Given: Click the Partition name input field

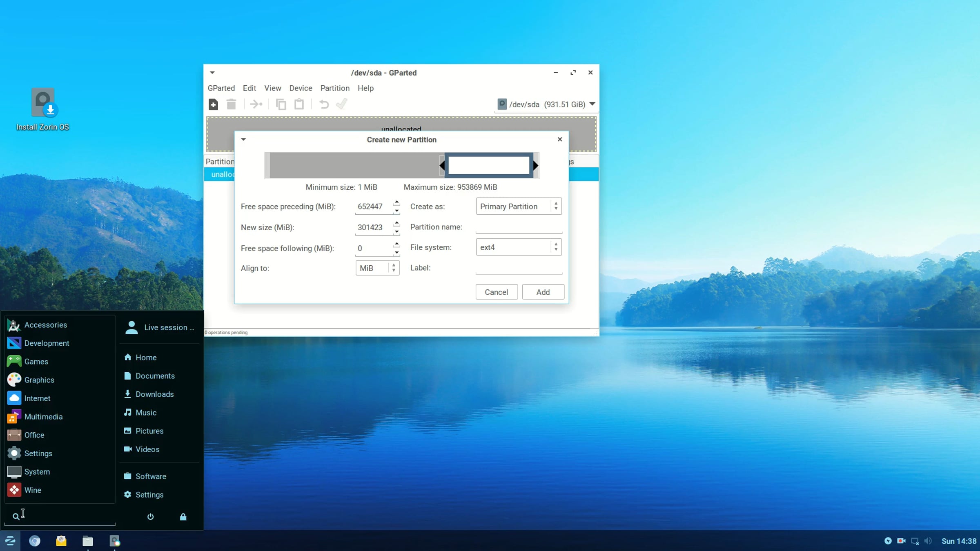Looking at the screenshot, I should click(x=519, y=227).
